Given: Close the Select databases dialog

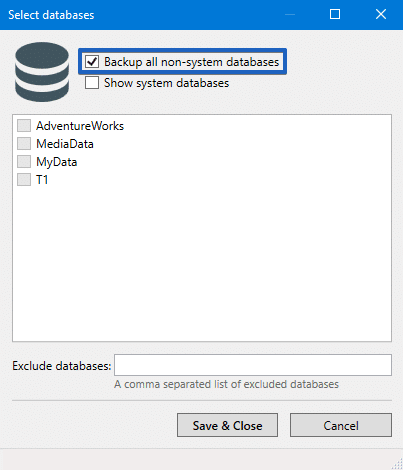Looking at the screenshot, I should [381, 14].
